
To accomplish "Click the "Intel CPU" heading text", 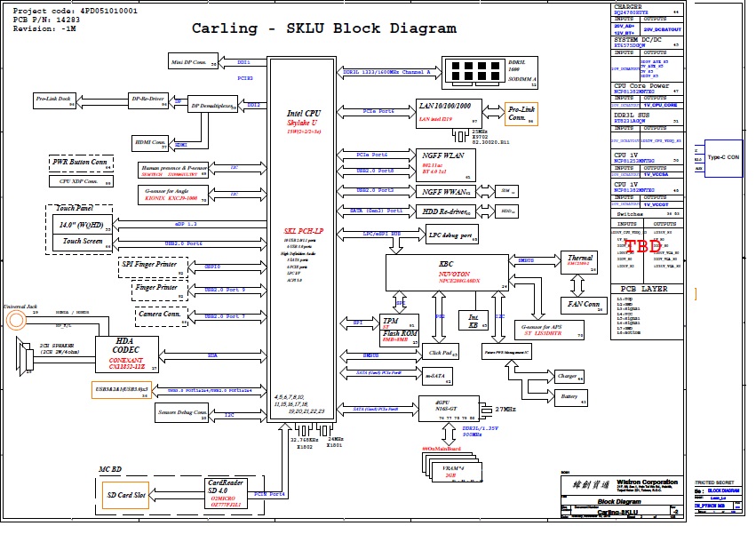I will [303, 114].
